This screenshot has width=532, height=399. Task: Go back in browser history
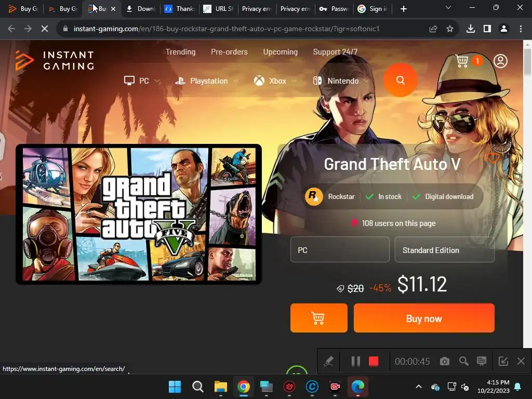[11, 29]
